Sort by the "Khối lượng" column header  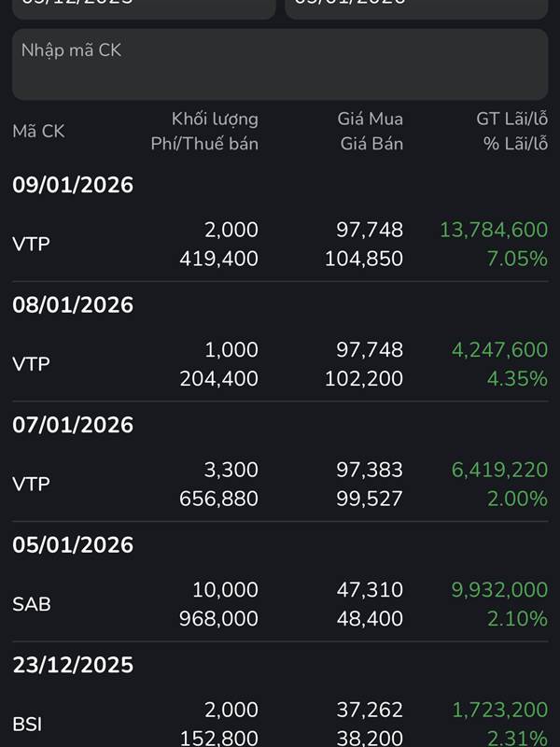[x=215, y=119]
